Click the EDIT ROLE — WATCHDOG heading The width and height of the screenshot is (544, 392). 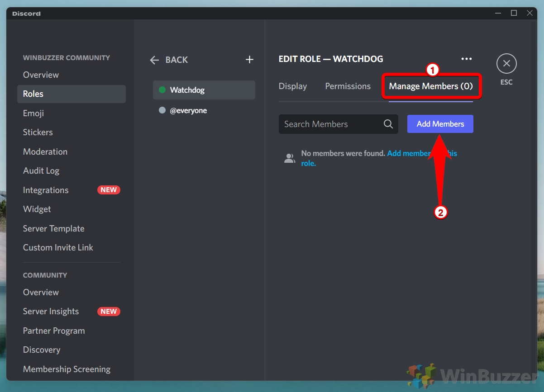(331, 59)
